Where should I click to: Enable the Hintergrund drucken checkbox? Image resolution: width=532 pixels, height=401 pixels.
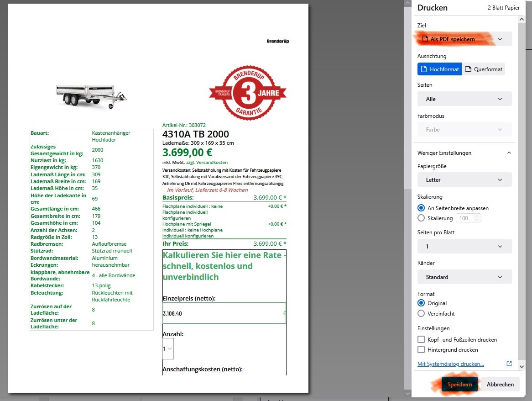[x=420, y=349]
